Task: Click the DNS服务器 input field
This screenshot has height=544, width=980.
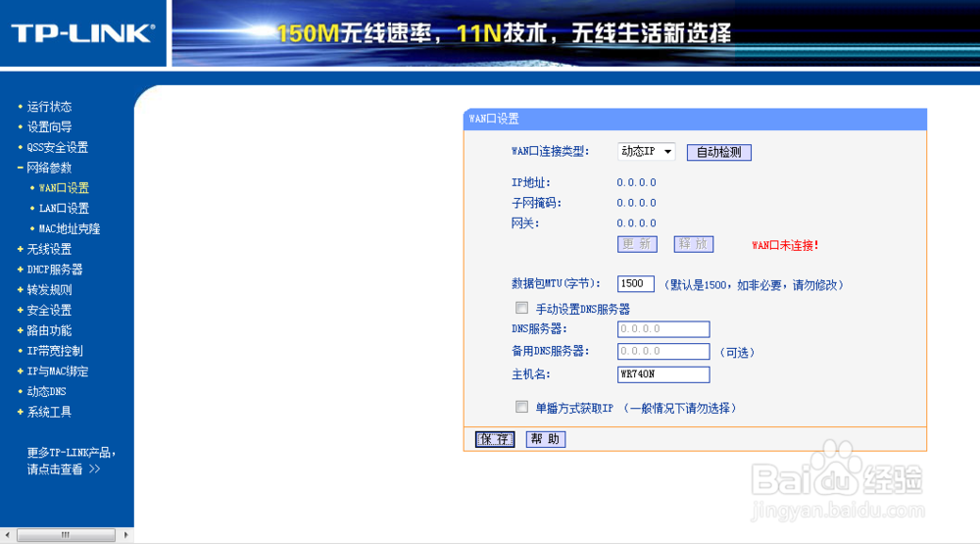Action: tap(663, 329)
